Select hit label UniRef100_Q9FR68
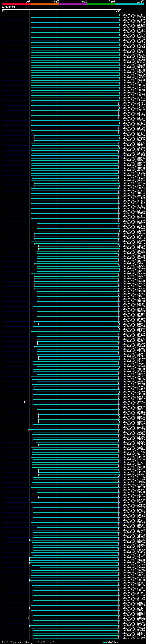Viewport: 146px width, 644px height. point(133,103)
